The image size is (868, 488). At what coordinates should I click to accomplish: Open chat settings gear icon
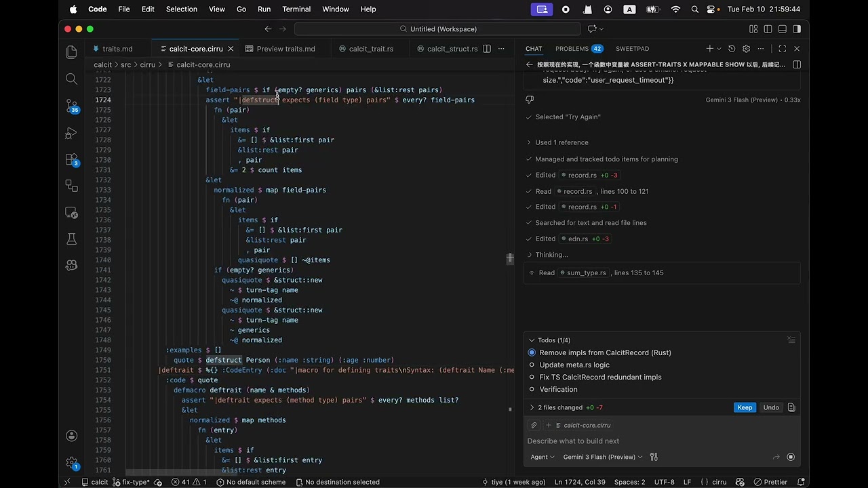point(747,49)
